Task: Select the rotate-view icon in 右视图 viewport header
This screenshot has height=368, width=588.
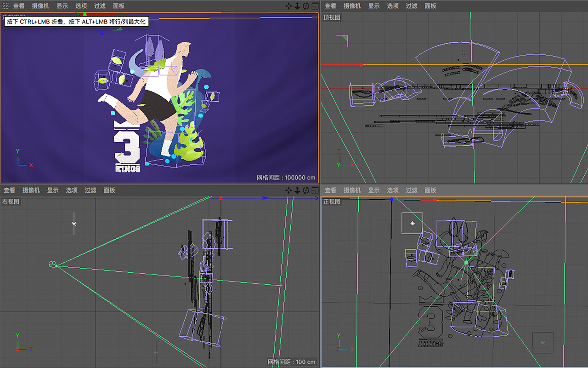Action: [306, 190]
